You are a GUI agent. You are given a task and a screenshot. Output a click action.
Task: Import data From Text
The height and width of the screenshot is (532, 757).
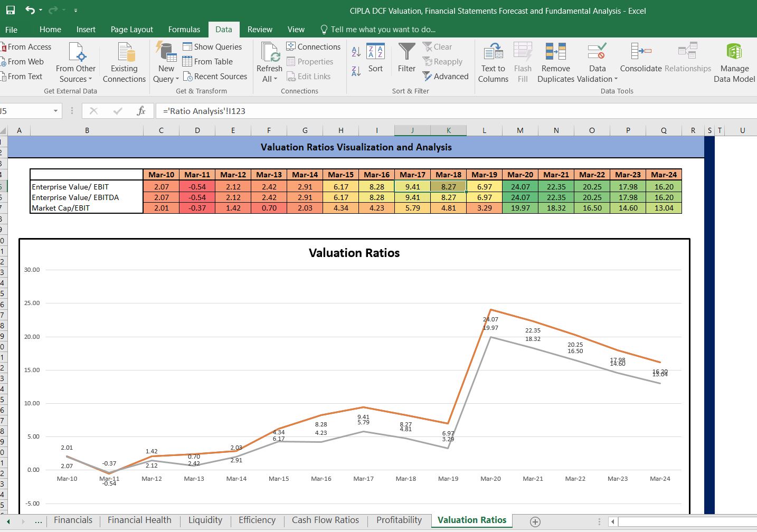pyautogui.click(x=21, y=77)
